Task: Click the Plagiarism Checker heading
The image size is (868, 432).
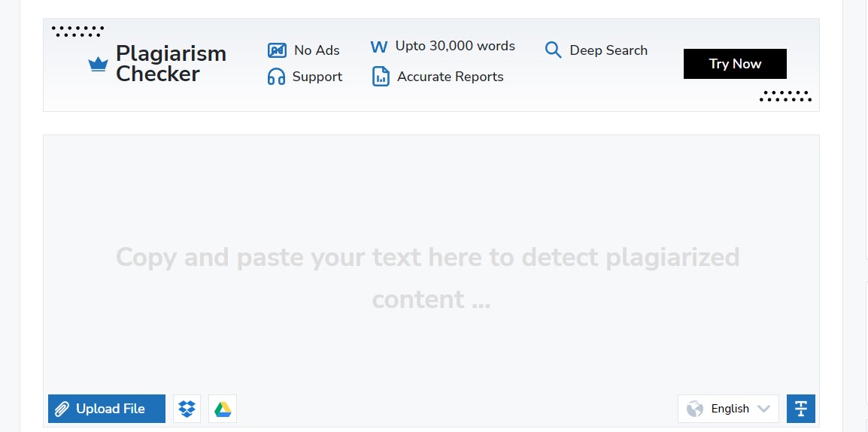Action: point(171,64)
